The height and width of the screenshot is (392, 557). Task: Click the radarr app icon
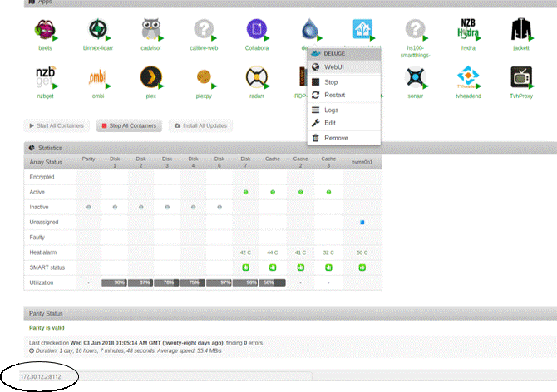pyautogui.click(x=257, y=77)
